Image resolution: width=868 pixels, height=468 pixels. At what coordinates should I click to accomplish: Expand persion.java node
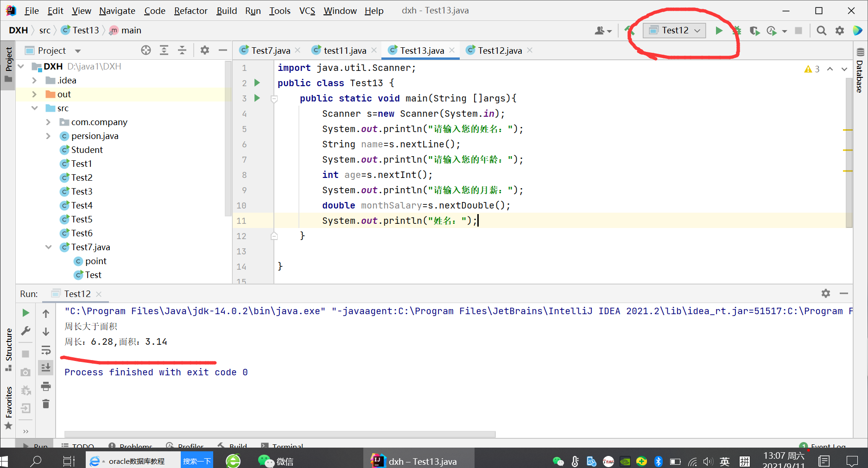[48, 136]
